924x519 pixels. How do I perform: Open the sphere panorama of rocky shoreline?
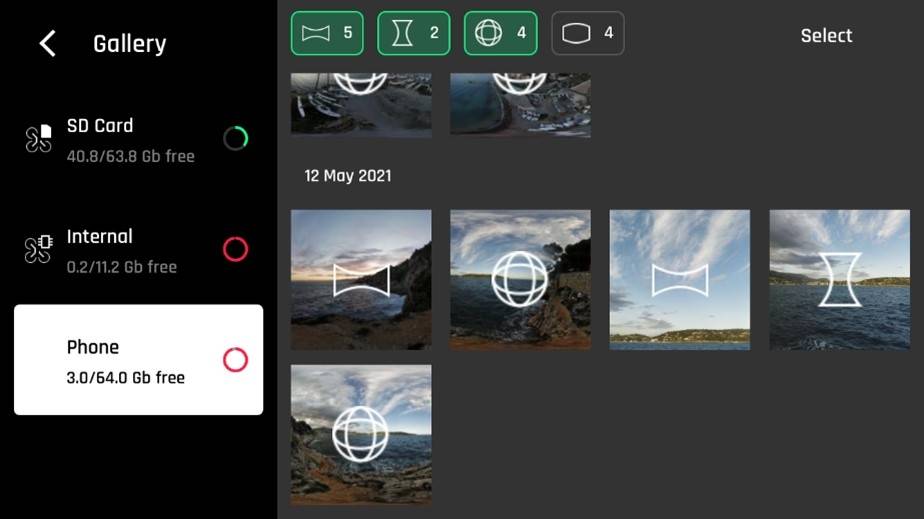(x=520, y=280)
